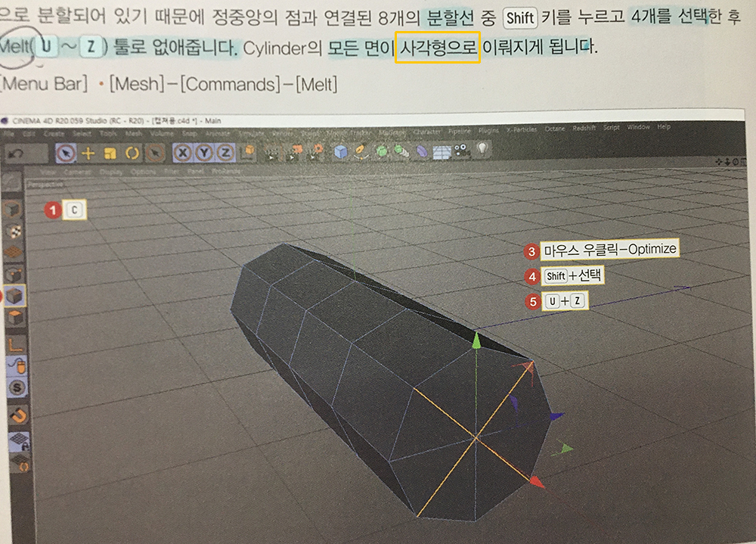Switch to Texture mode
Image resolution: width=756 pixels, height=544 pixels.
coord(14,232)
